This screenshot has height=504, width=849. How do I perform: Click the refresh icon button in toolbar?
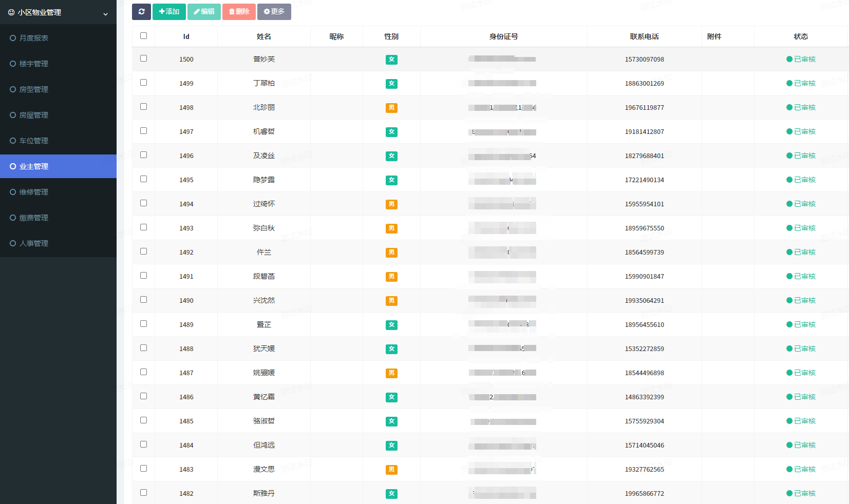click(141, 12)
